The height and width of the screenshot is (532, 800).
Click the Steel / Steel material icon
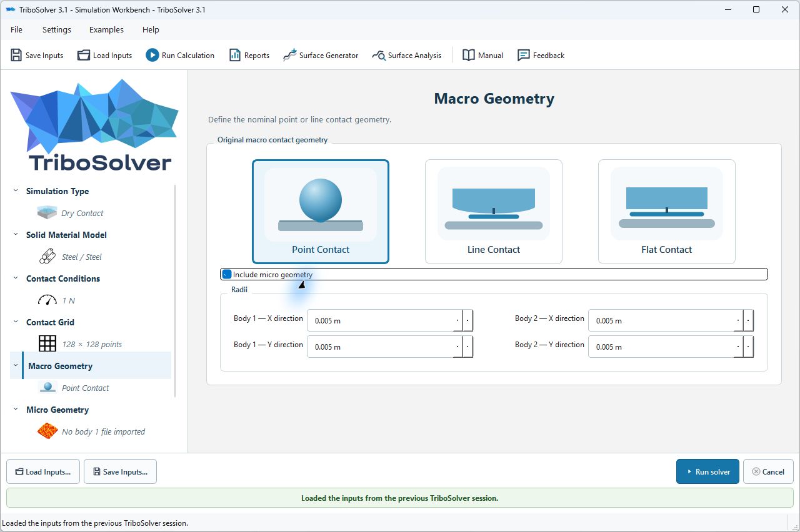point(47,257)
